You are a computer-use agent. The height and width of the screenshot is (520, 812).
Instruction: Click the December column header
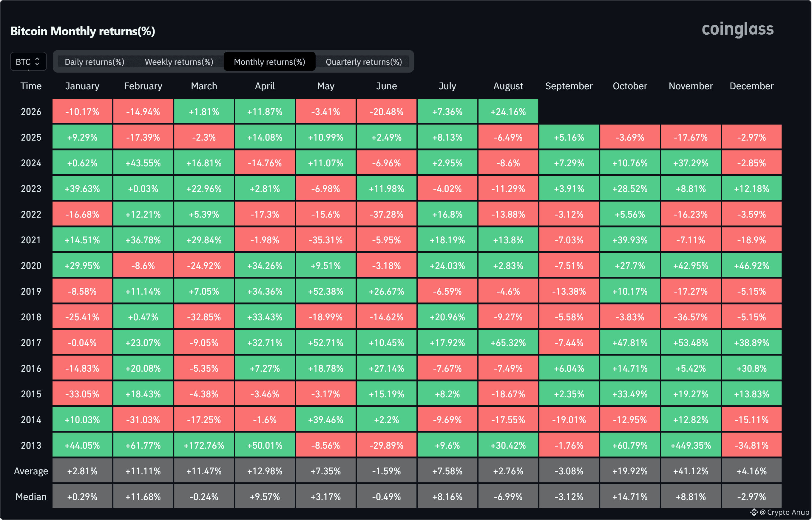(x=752, y=86)
